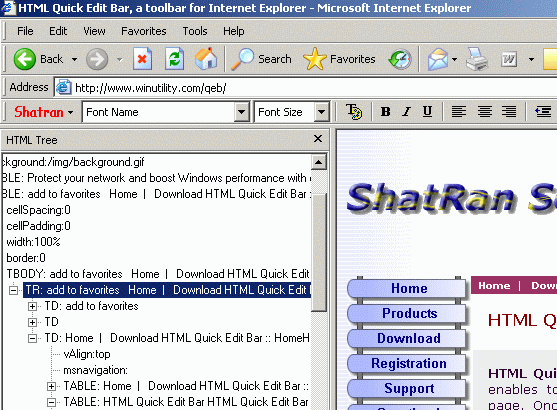This screenshot has width=557, height=410.
Task: Center align text
Action: [485, 112]
